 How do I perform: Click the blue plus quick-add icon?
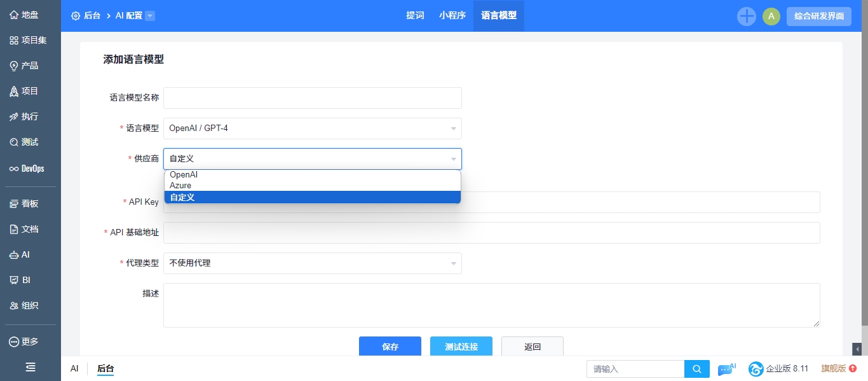coord(747,17)
